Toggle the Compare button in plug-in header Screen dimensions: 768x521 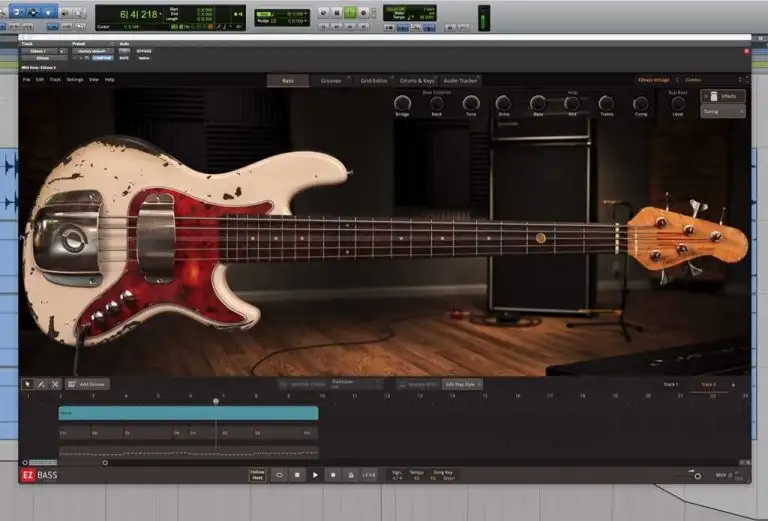click(x=102, y=58)
